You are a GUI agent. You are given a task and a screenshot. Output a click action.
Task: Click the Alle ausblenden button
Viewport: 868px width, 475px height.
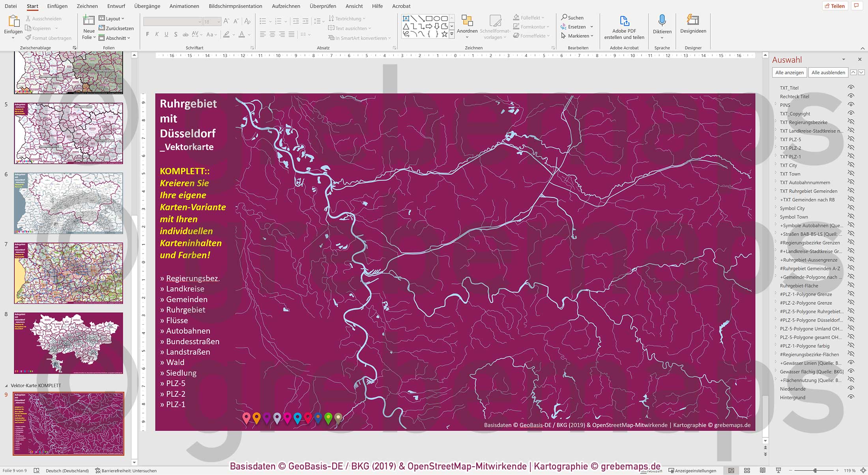(x=828, y=72)
